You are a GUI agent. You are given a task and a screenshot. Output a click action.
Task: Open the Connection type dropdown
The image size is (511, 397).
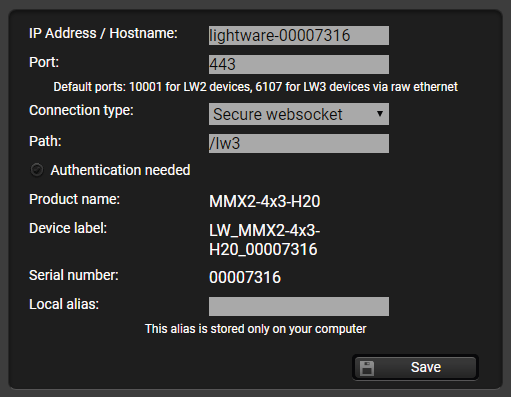[299, 114]
